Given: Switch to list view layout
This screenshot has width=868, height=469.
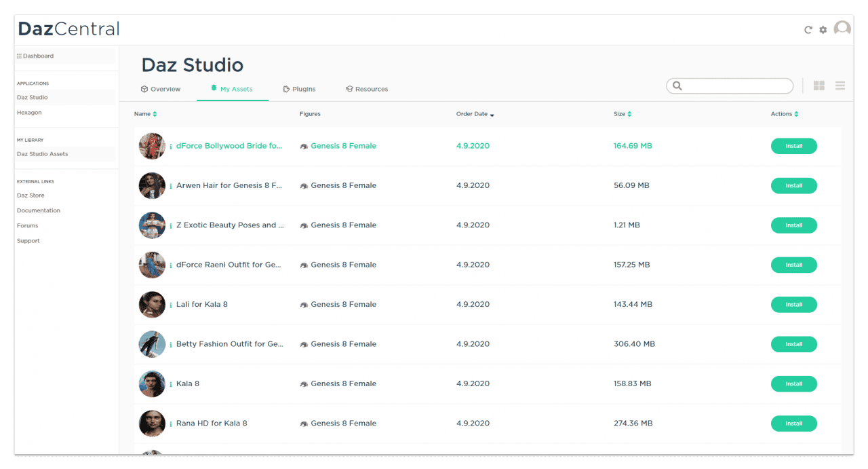Looking at the screenshot, I should 840,86.
